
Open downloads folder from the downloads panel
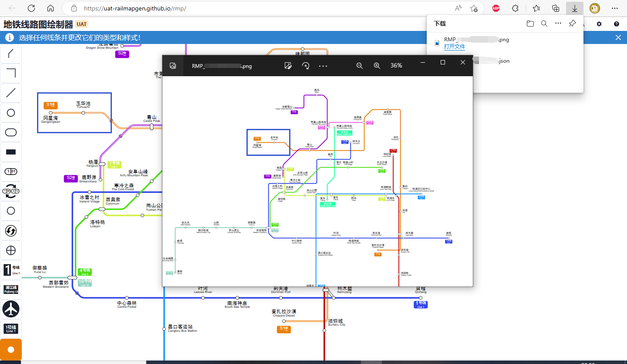click(530, 24)
